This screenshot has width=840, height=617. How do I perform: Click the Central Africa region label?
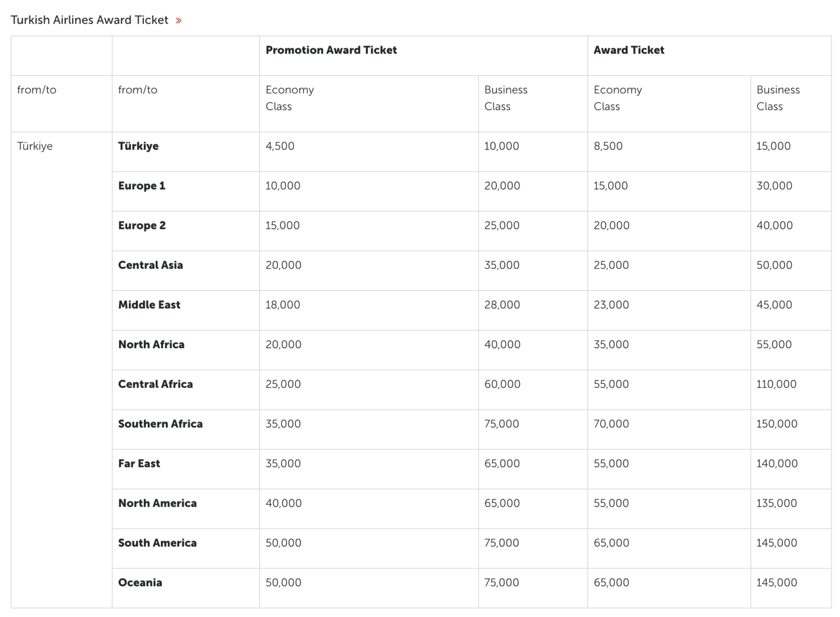coord(155,384)
